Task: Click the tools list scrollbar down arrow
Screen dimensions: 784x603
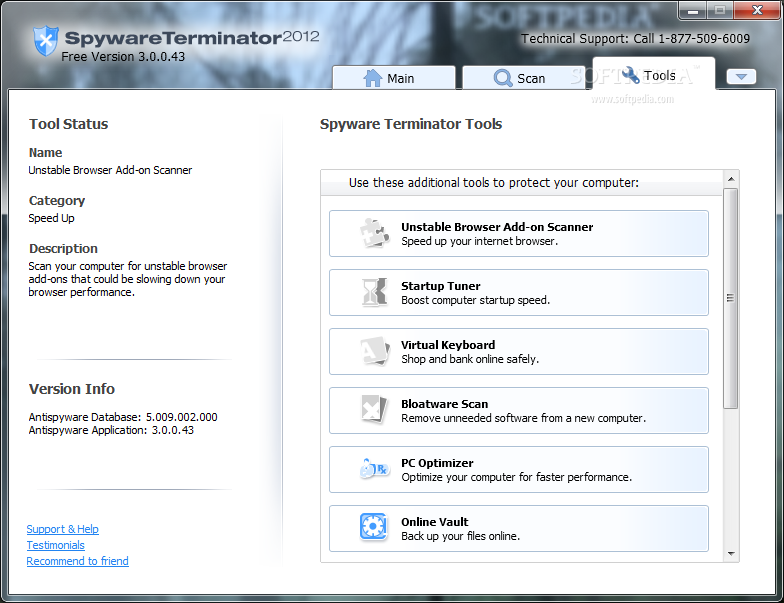Action: coord(731,554)
